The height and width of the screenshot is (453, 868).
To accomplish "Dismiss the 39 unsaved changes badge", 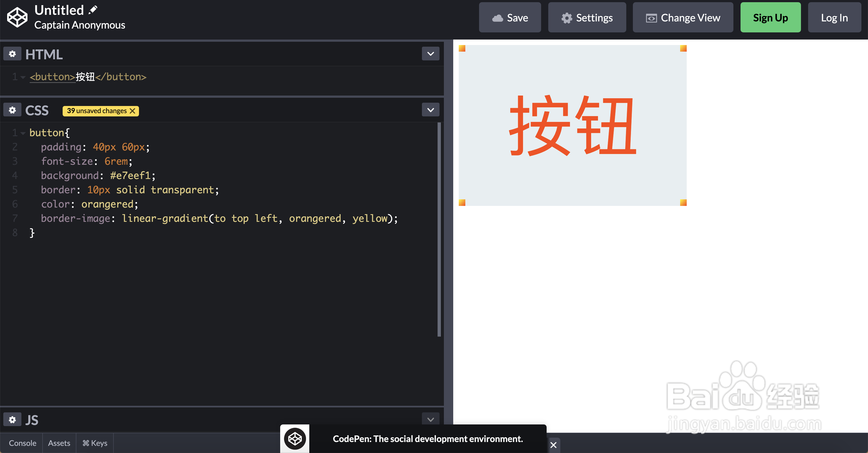I will click(132, 111).
